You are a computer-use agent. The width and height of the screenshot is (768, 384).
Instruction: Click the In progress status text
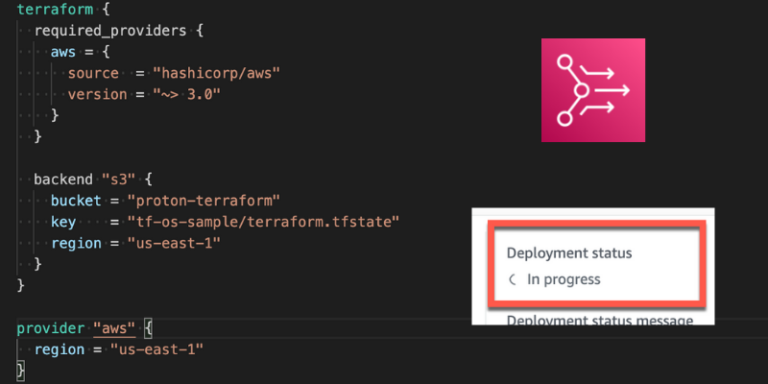[563, 280]
